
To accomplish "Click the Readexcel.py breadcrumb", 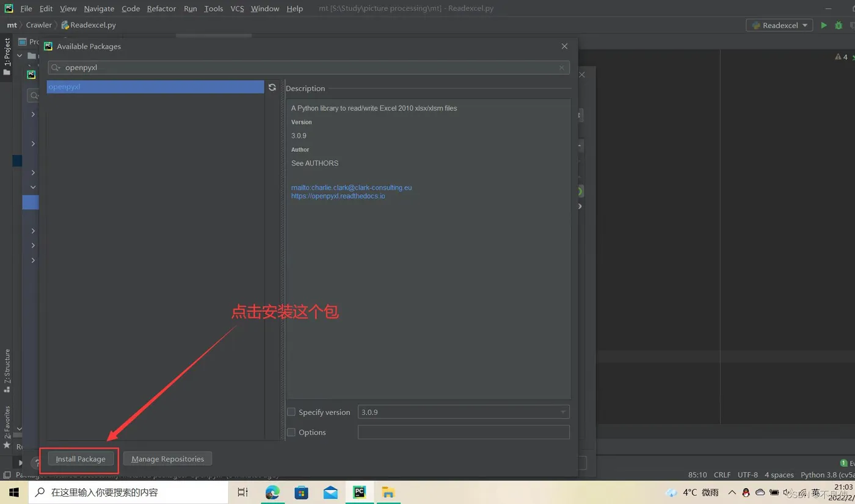I will [x=89, y=25].
